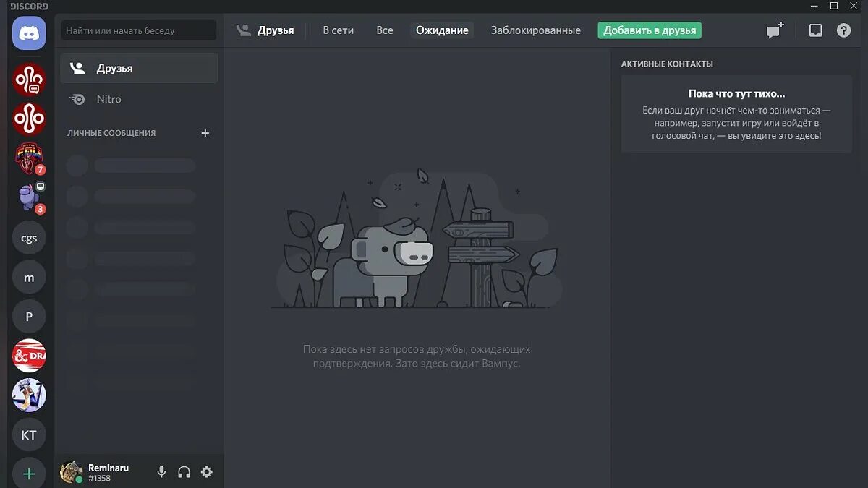This screenshot has height=488, width=868.
Task: Open Discord home button
Action: [x=29, y=33]
